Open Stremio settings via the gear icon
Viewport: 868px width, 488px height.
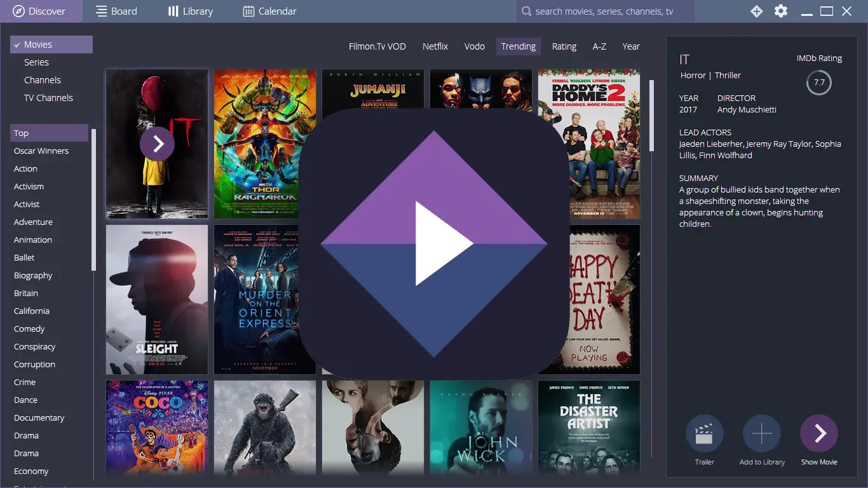coord(781,11)
